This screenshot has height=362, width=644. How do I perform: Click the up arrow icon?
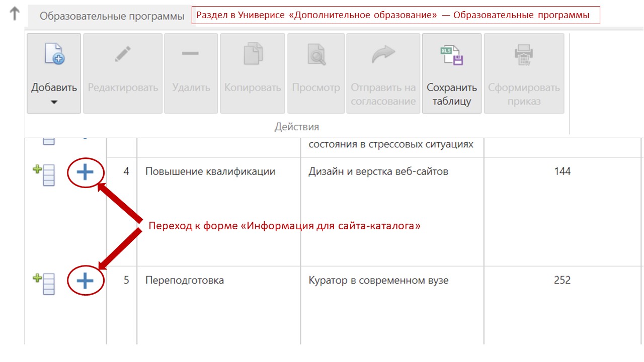pos(15,14)
